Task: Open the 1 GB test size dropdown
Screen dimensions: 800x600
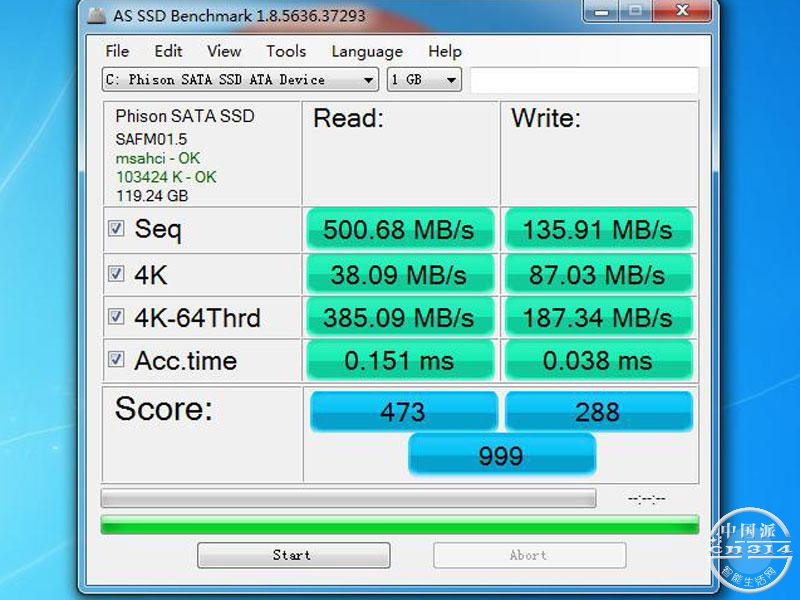Action: 424,80
